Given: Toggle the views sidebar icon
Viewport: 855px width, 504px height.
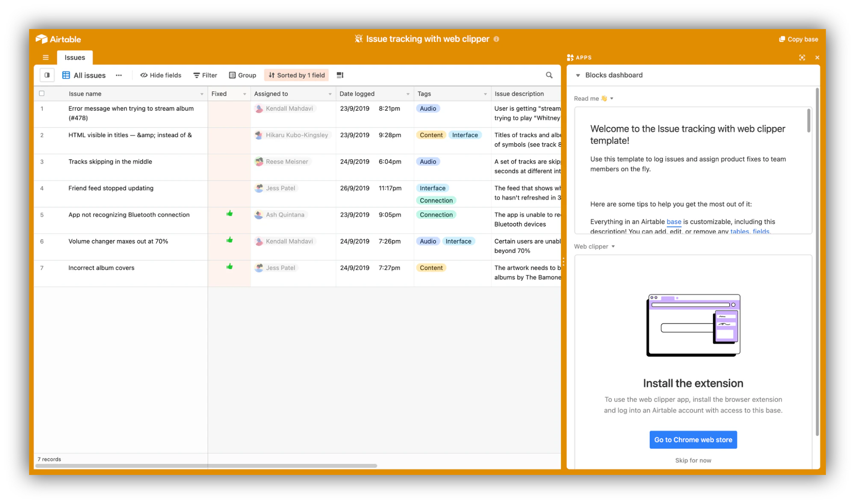Looking at the screenshot, I should coord(47,75).
